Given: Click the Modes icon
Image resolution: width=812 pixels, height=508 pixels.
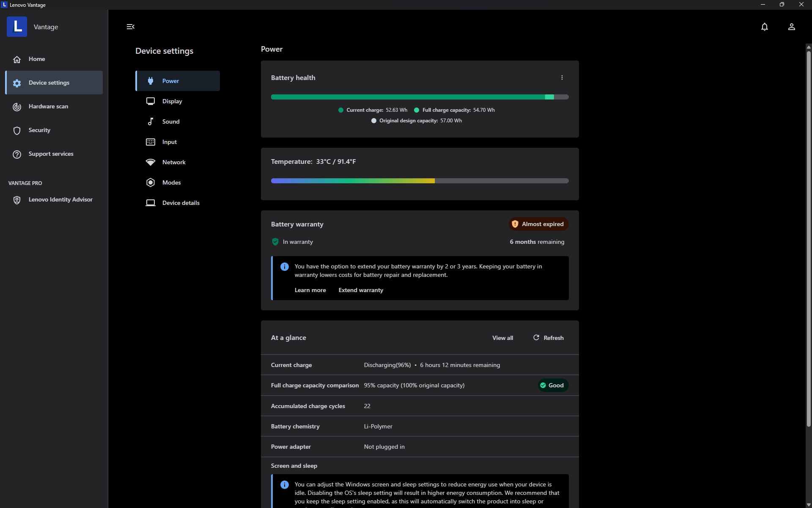Looking at the screenshot, I should [x=151, y=182].
